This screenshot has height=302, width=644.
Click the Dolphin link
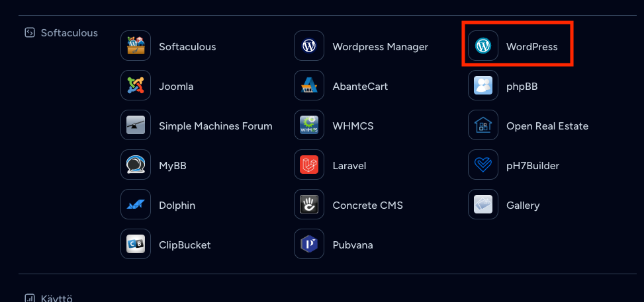coord(177,206)
